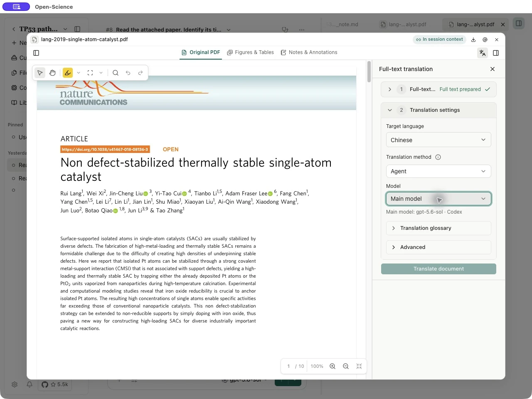532x399 pixels.
Task: Toggle the PDF left sidebar panel
Action: 36,53
